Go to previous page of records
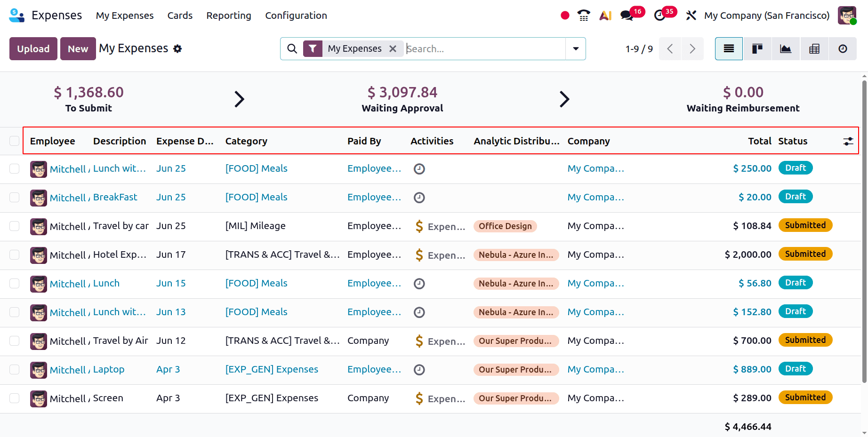Screen dimensions: 868x437 [x=670, y=48]
